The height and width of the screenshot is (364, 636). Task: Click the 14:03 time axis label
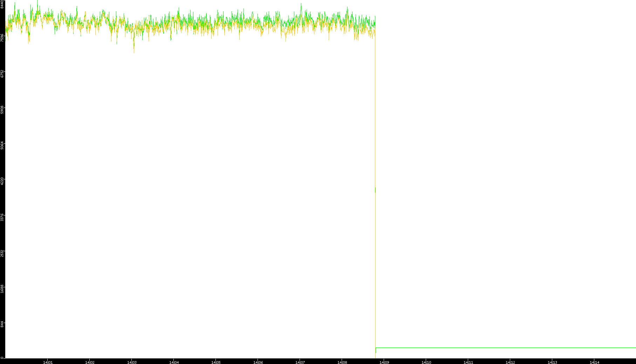coord(132,362)
